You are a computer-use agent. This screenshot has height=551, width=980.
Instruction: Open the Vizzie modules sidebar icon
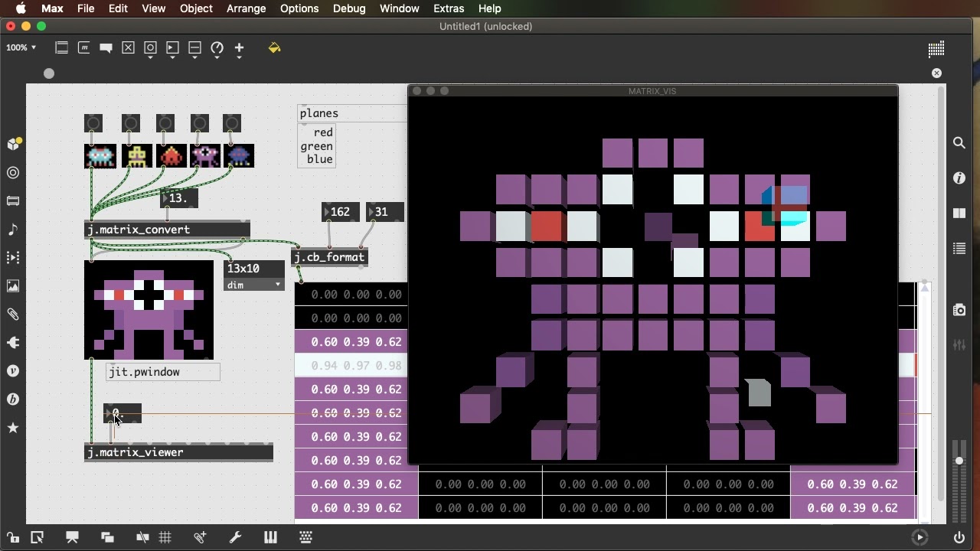(13, 371)
